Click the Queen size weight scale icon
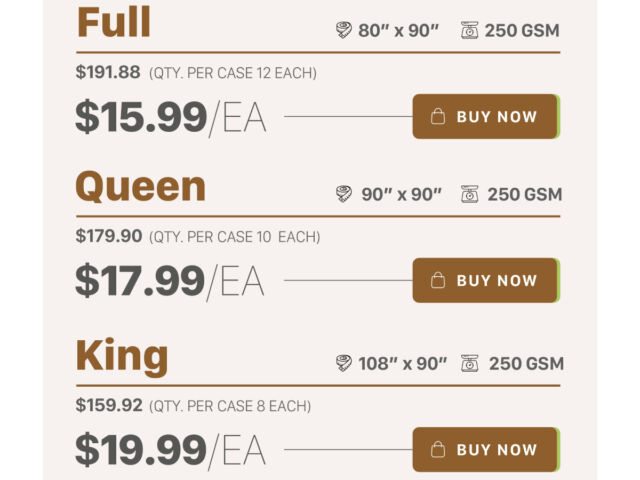 click(x=469, y=194)
